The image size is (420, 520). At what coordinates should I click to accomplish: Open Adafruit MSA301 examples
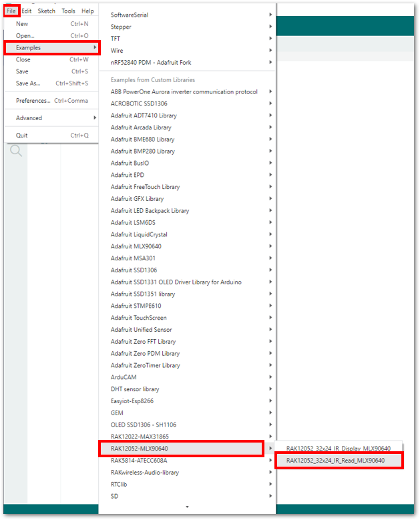tap(188, 259)
